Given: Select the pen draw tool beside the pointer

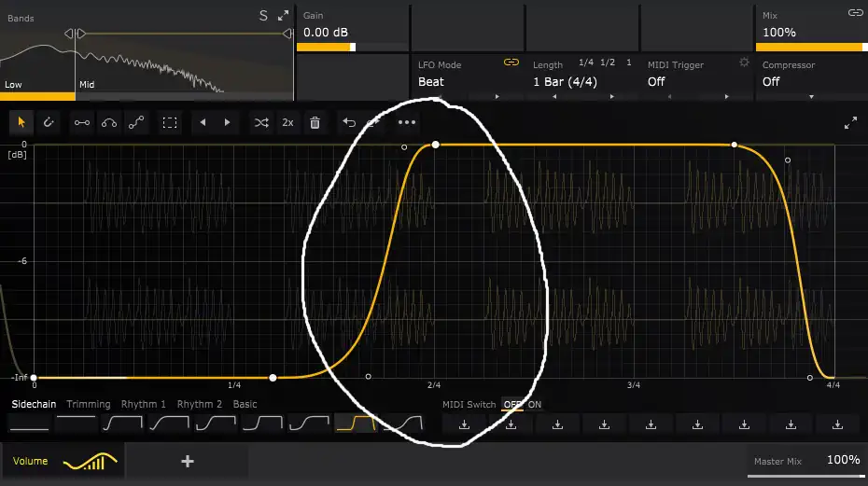Looking at the screenshot, I should 49,122.
